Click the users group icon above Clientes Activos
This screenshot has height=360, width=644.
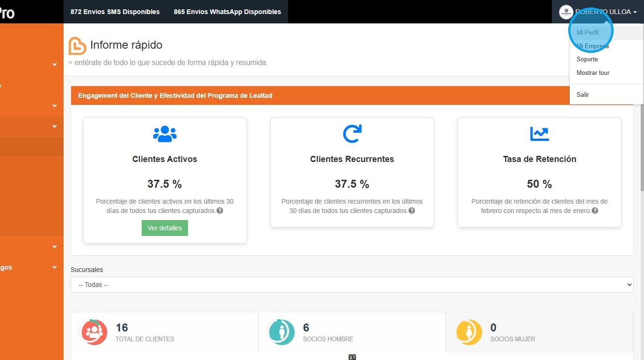(165, 134)
